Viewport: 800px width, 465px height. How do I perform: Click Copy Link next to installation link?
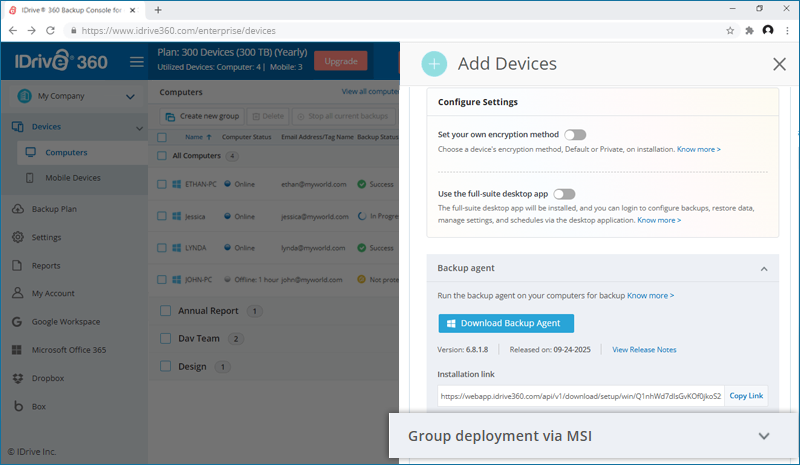click(x=746, y=396)
